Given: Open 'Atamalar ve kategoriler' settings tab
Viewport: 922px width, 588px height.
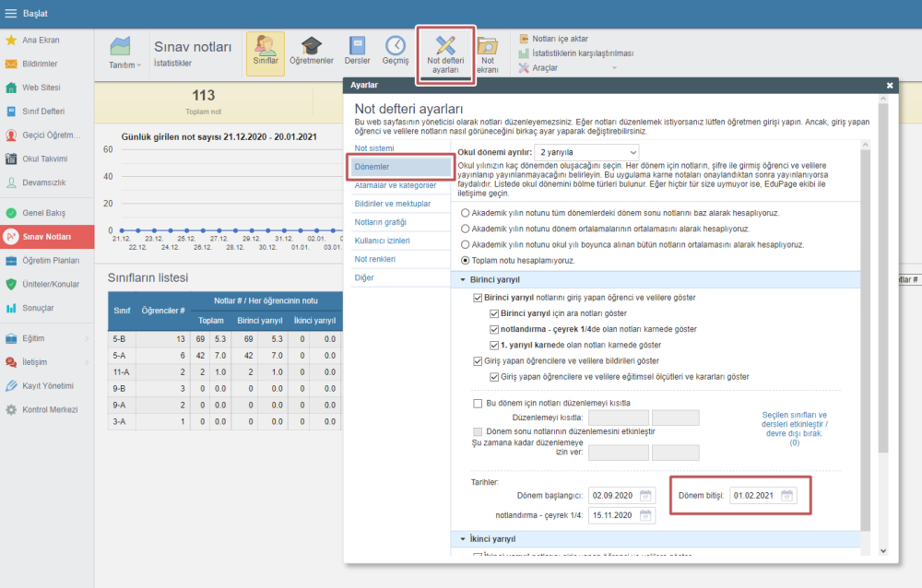Looking at the screenshot, I should (x=396, y=185).
